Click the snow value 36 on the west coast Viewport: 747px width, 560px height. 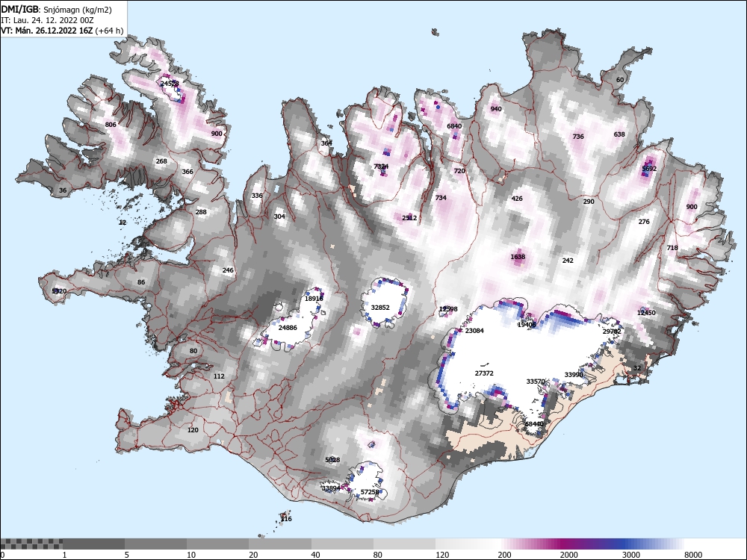click(x=63, y=190)
